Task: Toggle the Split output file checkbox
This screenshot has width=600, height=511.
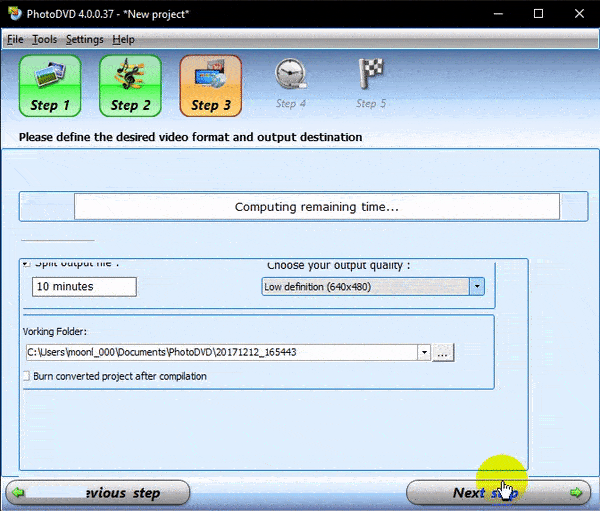Action: [x=26, y=264]
